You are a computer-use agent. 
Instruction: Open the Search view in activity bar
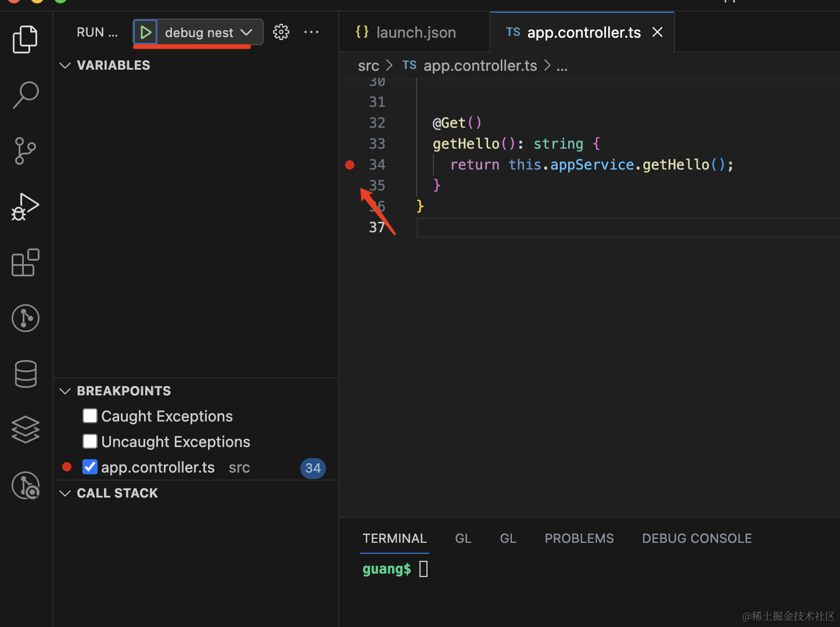point(26,95)
